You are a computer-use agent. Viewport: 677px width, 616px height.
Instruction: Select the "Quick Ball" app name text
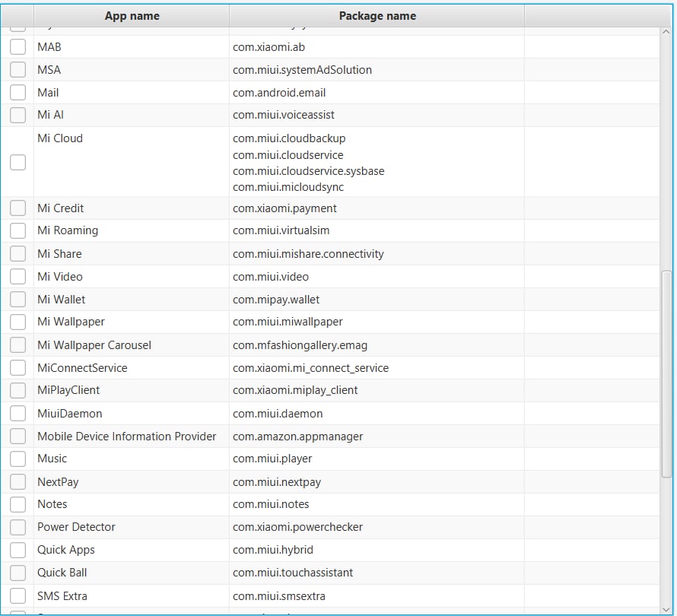tap(62, 573)
